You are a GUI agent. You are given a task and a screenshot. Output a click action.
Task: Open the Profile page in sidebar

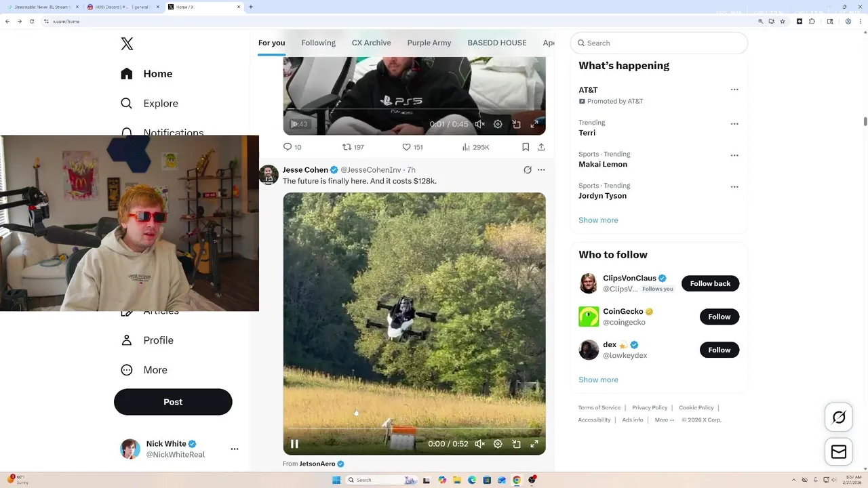(x=146, y=340)
